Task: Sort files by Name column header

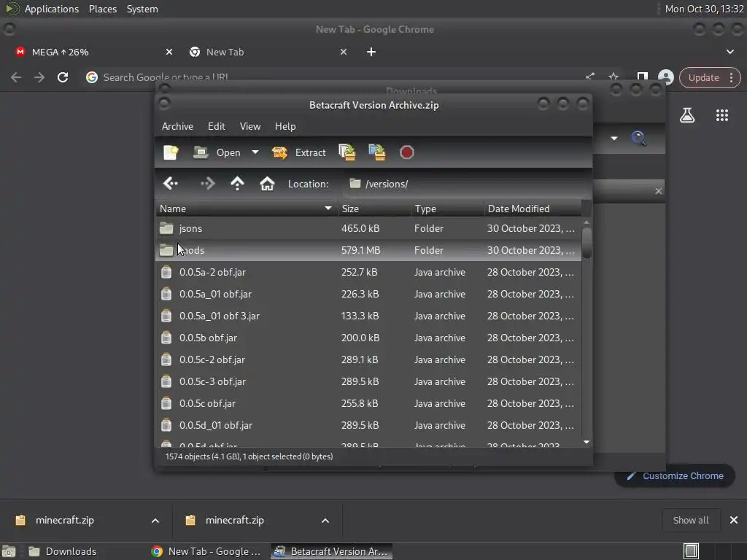Action: click(x=246, y=209)
